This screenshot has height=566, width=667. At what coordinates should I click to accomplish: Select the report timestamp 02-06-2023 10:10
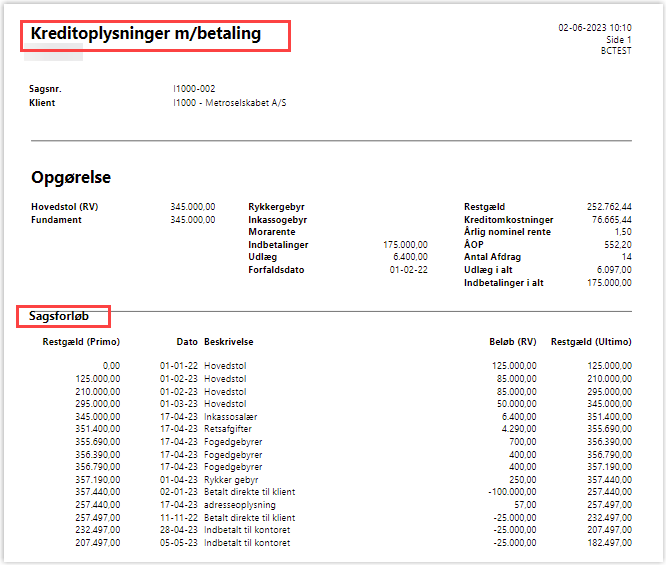point(594,28)
